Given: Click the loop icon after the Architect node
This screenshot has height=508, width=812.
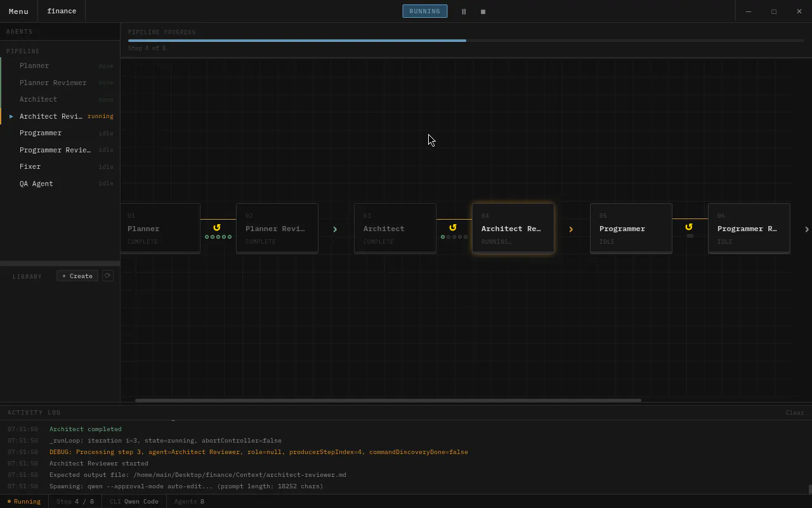Looking at the screenshot, I should (453, 227).
